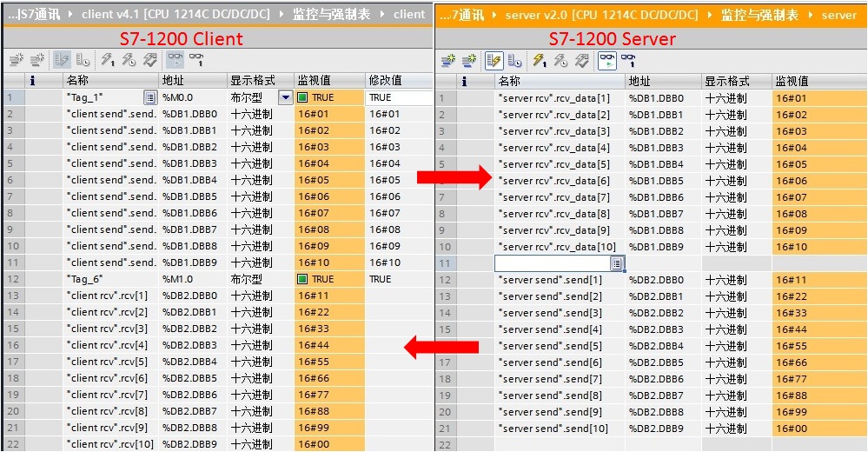Click modify value TRUE field for Tag_1
868x452 pixels.
pyautogui.click(x=399, y=97)
